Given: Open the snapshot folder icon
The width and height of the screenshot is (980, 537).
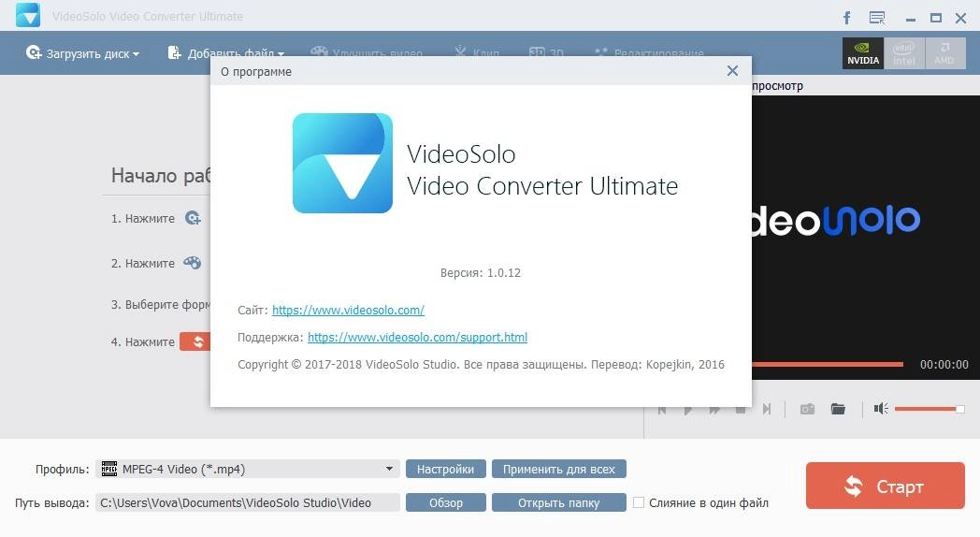Looking at the screenshot, I should point(838,409).
